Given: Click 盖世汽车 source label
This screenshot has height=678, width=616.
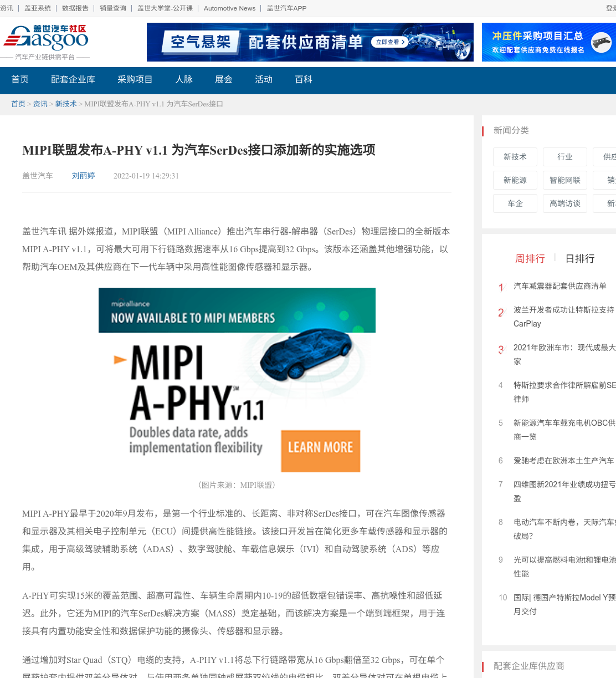Looking at the screenshot, I should (x=38, y=176).
